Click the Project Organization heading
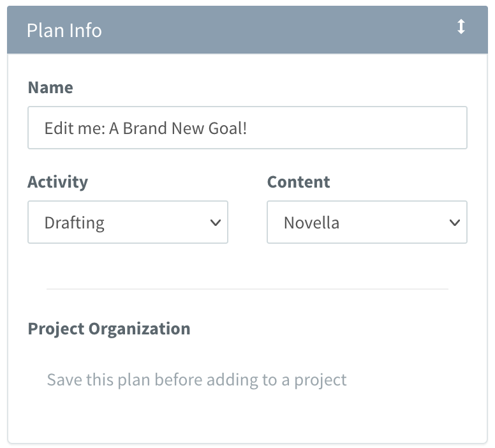The height and width of the screenshot is (448, 495). (x=109, y=329)
